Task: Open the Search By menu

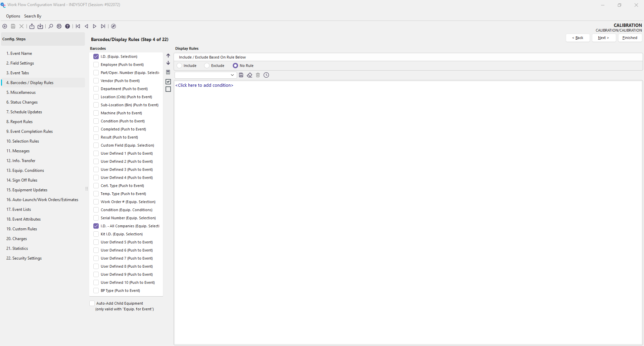Action: pos(33,16)
